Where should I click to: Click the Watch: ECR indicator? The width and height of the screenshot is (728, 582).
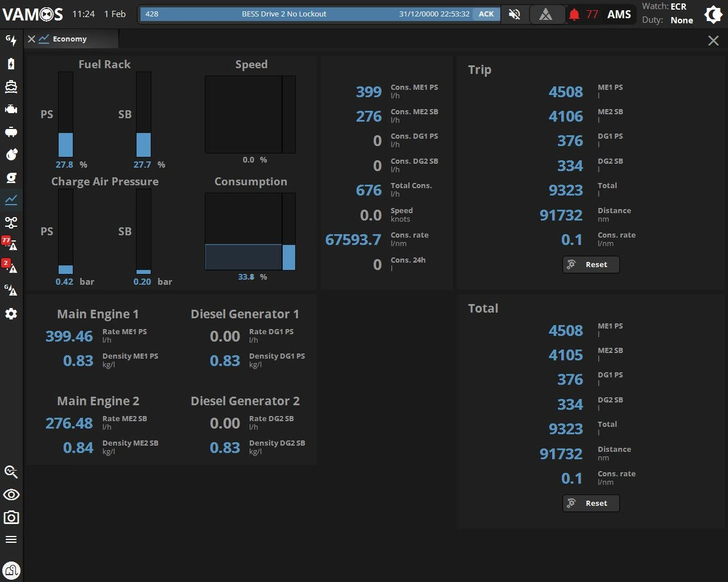664,6
